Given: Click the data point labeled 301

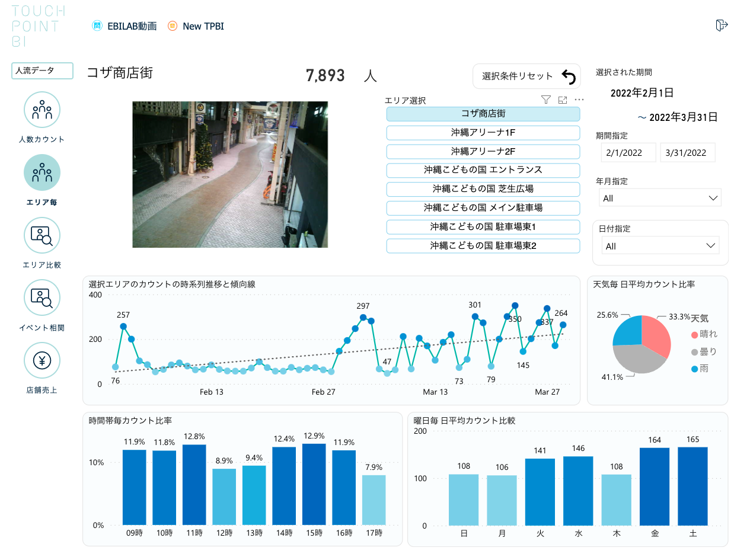Looking at the screenshot, I should pos(475,316).
